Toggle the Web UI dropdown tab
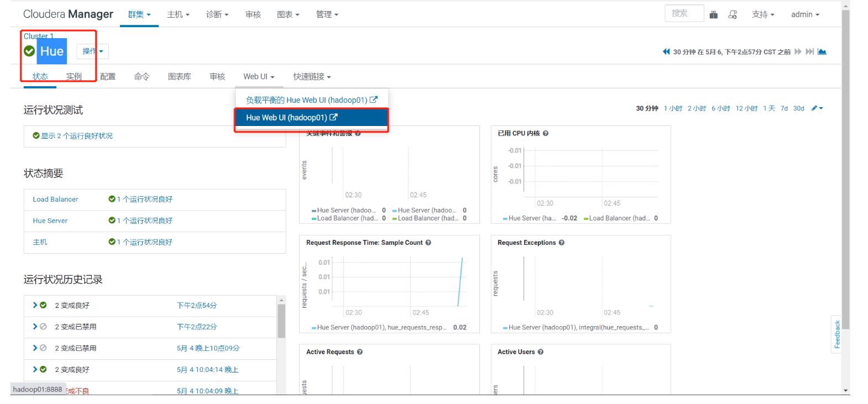The height and width of the screenshot is (404, 868). (259, 77)
